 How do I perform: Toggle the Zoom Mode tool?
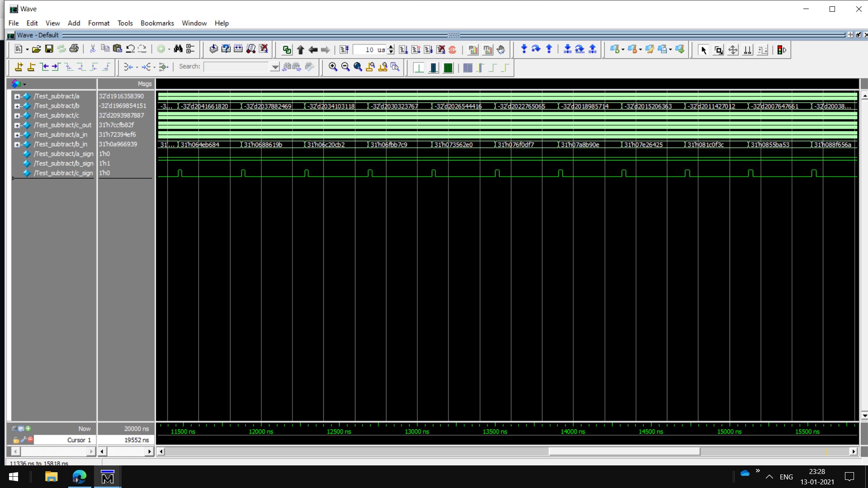point(718,50)
